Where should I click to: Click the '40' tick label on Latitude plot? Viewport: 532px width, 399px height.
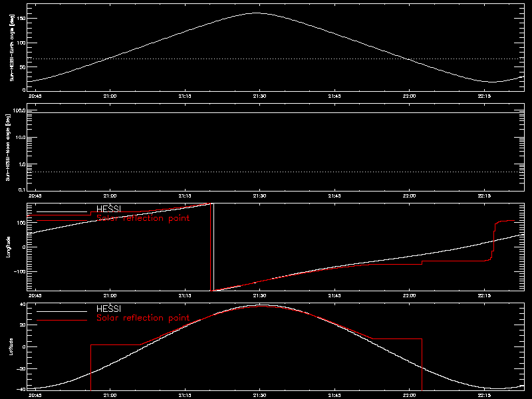pos(23,304)
